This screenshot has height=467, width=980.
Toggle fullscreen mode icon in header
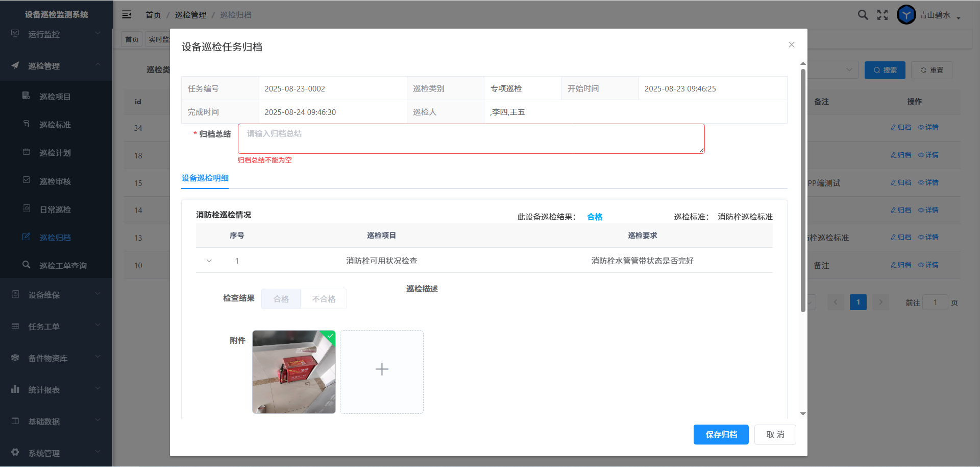[x=883, y=15]
